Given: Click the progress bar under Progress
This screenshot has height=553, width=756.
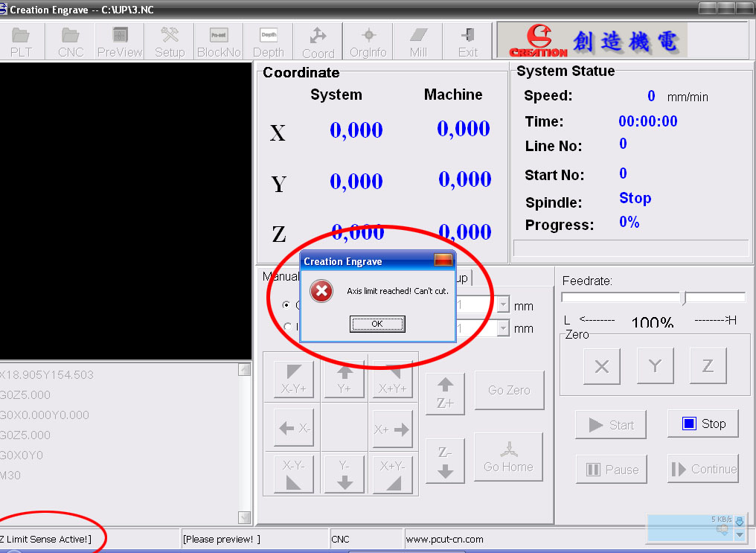Looking at the screenshot, I should (631, 248).
